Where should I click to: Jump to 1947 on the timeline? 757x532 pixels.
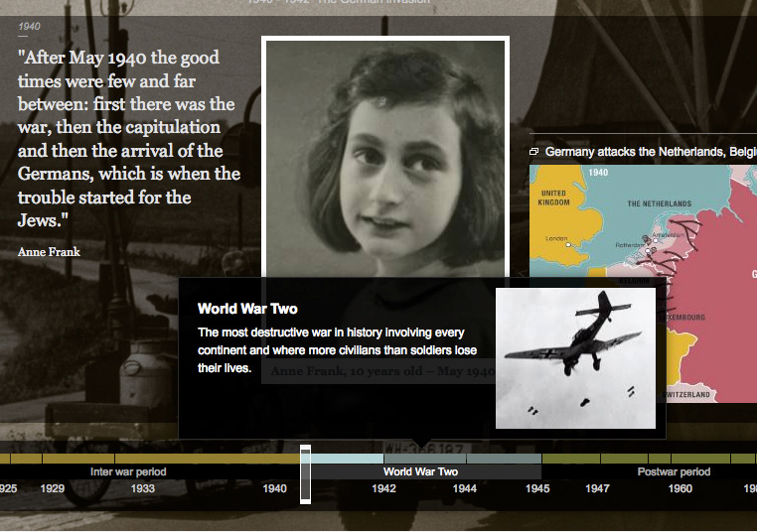click(x=597, y=488)
